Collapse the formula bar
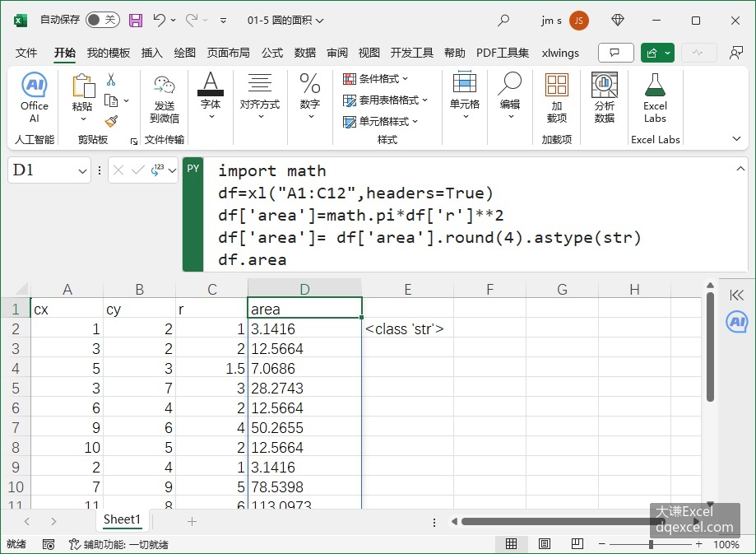 tap(740, 169)
